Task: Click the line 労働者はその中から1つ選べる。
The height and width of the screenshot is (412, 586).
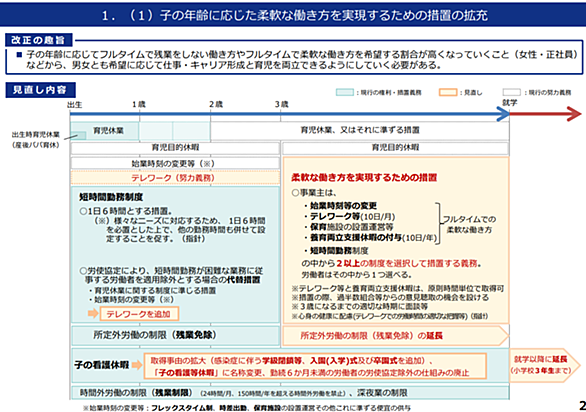Action: pos(357,275)
